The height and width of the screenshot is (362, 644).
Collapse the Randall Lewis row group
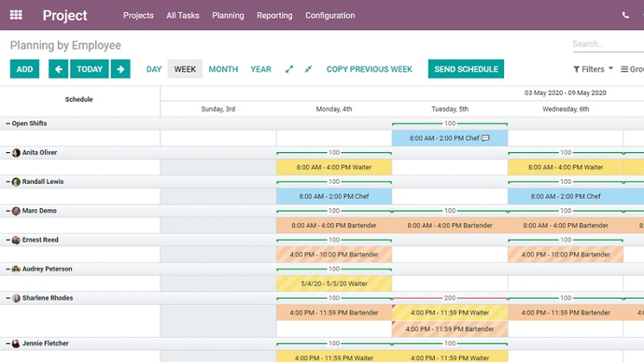(7, 182)
